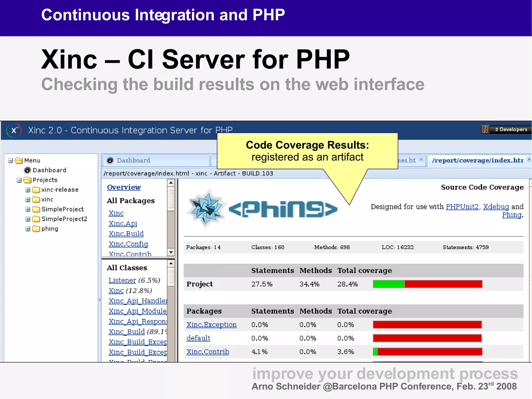Expand the xinc project node
The width and height of the screenshot is (532, 399).
28,200
